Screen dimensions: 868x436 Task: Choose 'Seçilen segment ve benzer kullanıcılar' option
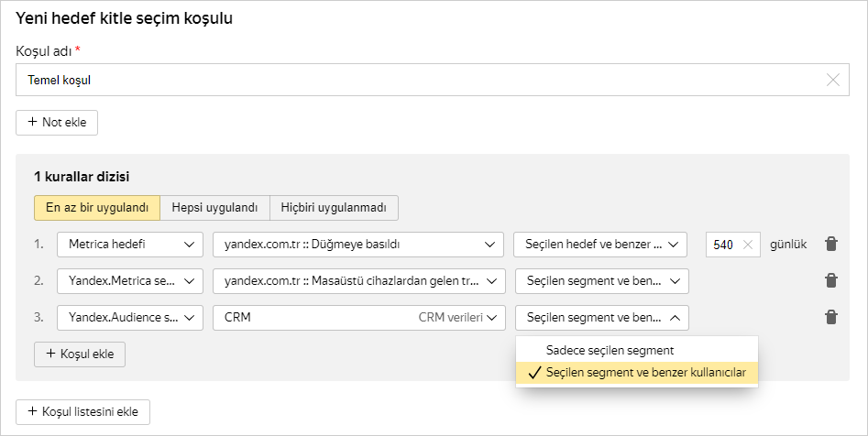(645, 373)
